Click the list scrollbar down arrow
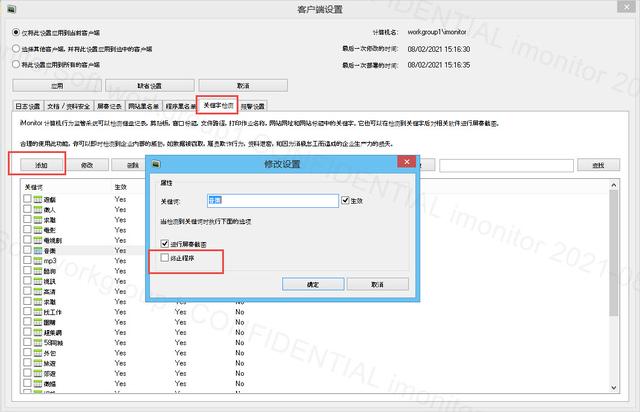 point(613,388)
